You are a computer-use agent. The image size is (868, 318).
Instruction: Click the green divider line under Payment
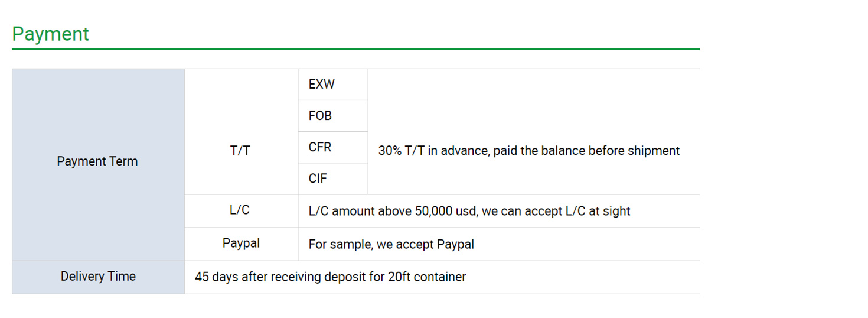355,49
